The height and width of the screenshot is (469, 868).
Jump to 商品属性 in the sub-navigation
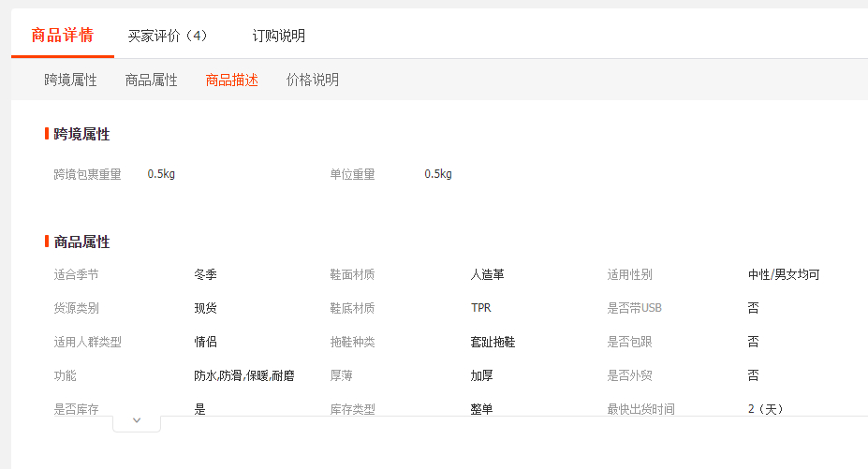click(x=151, y=80)
